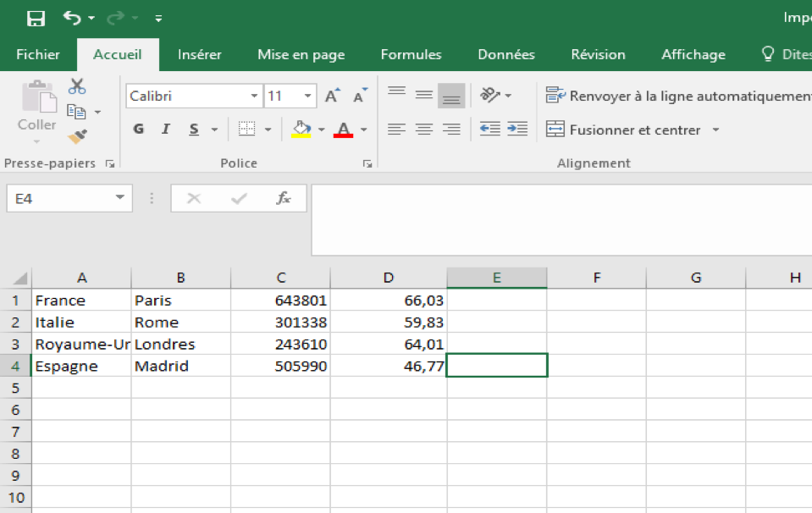The image size is (812, 513).
Task: Click the yellow fill color bucket
Action: (301, 130)
